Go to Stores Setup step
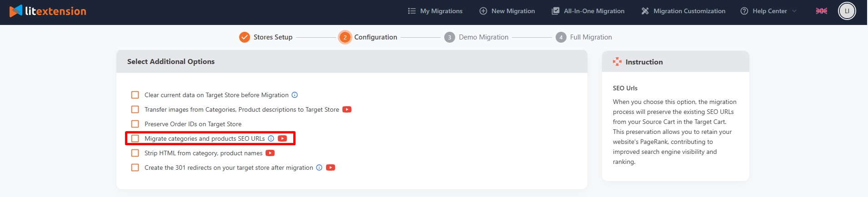Image resolution: width=868 pixels, height=197 pixels. point(273,37)
